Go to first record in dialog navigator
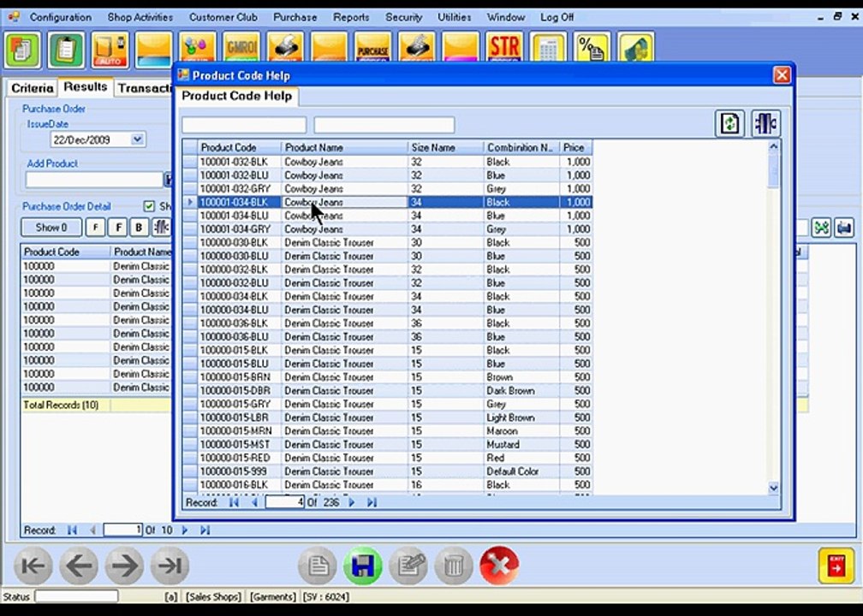This screenshot has width=863, height=616. tap(234, 502)
